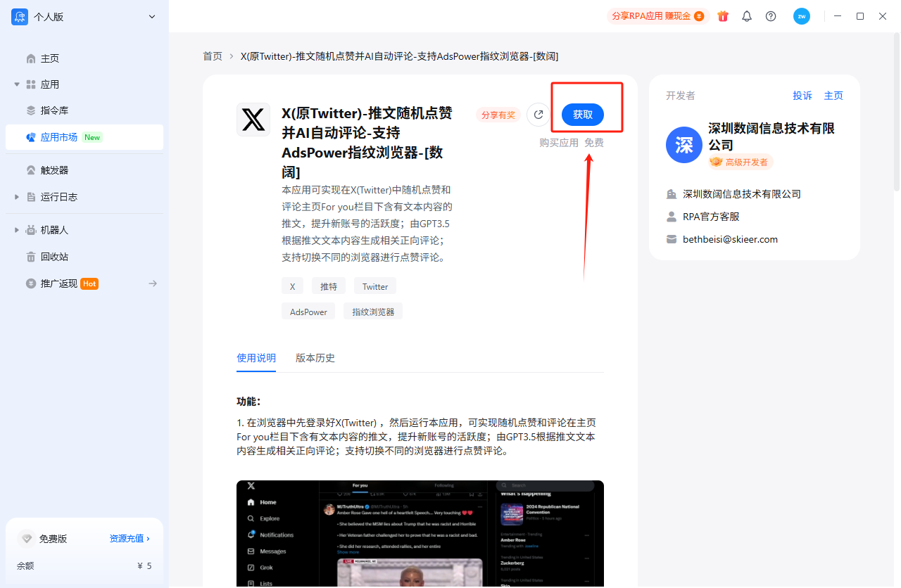Click the blue 获取 button
The height and width of the screenshot is (588, 901).
click(583, 115)
